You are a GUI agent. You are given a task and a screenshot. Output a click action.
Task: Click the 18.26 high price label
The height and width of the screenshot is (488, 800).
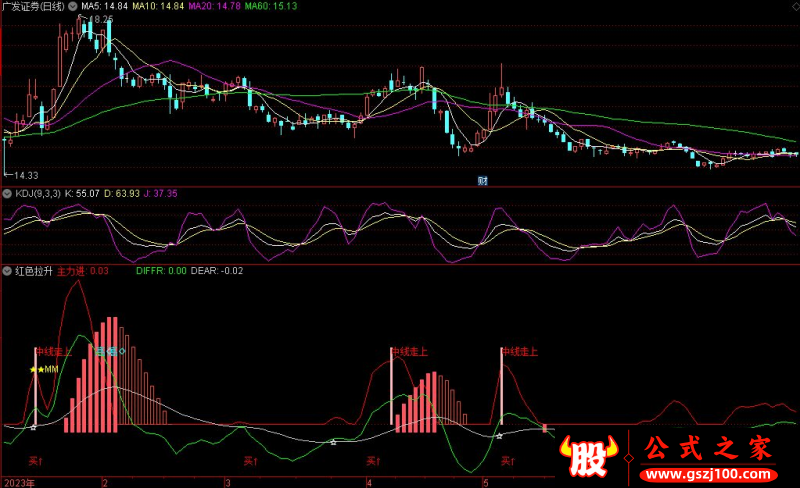pyautogui.click(x=101, y=19)
